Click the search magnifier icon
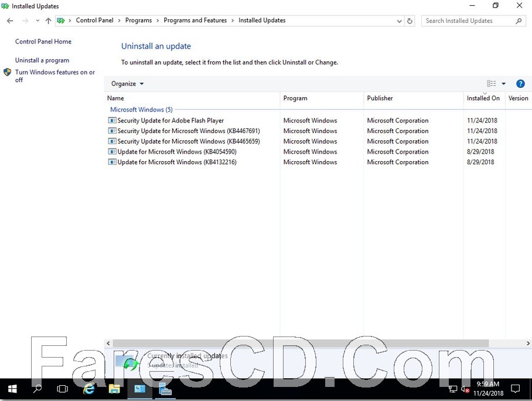The height and width of the screenshot is (401, 532). [x=519, y=21]
